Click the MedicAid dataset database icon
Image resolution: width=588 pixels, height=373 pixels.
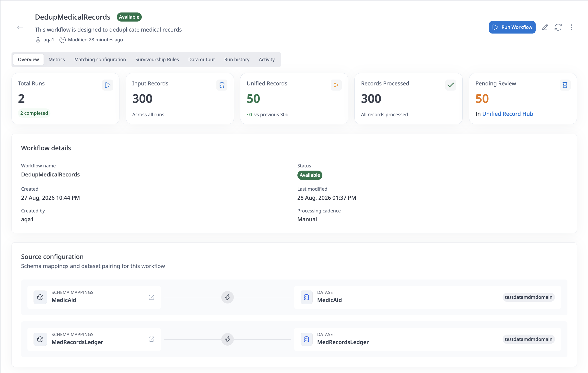[306, 297]
